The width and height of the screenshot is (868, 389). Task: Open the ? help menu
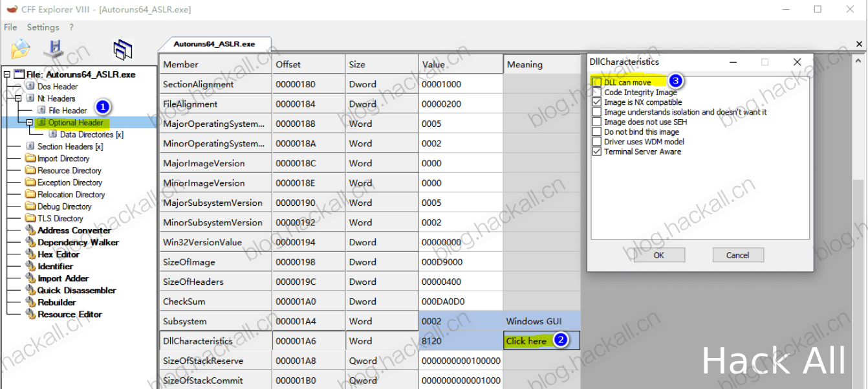(71, 27)
